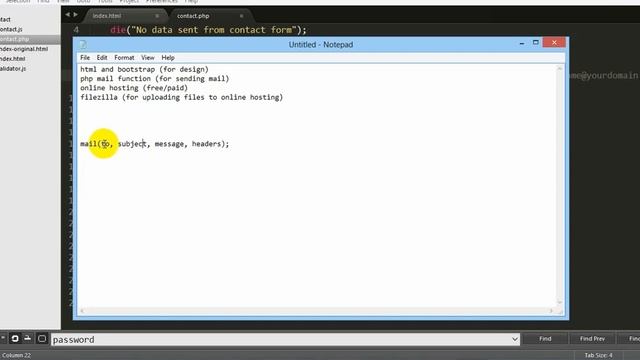Image resolution: width=640 pixels, height=360 pixels.
Task: Click the Column 22 status bar text
Action: (x=16, y=356)
